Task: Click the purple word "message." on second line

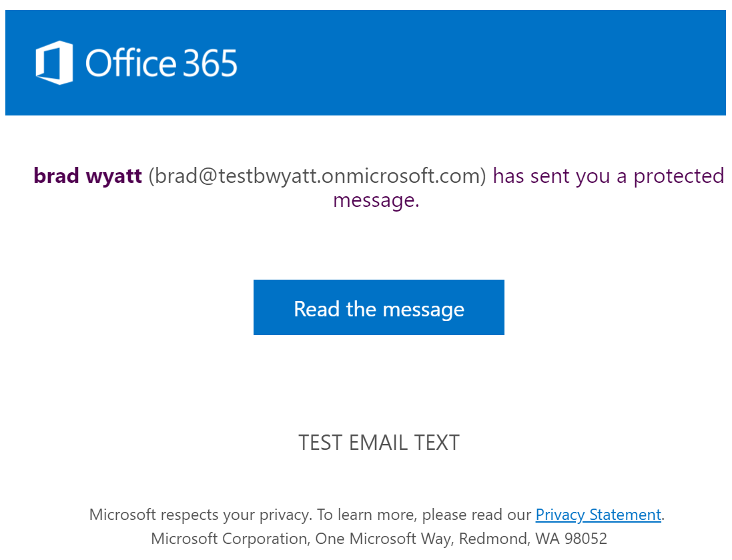Action: (376, 201)
